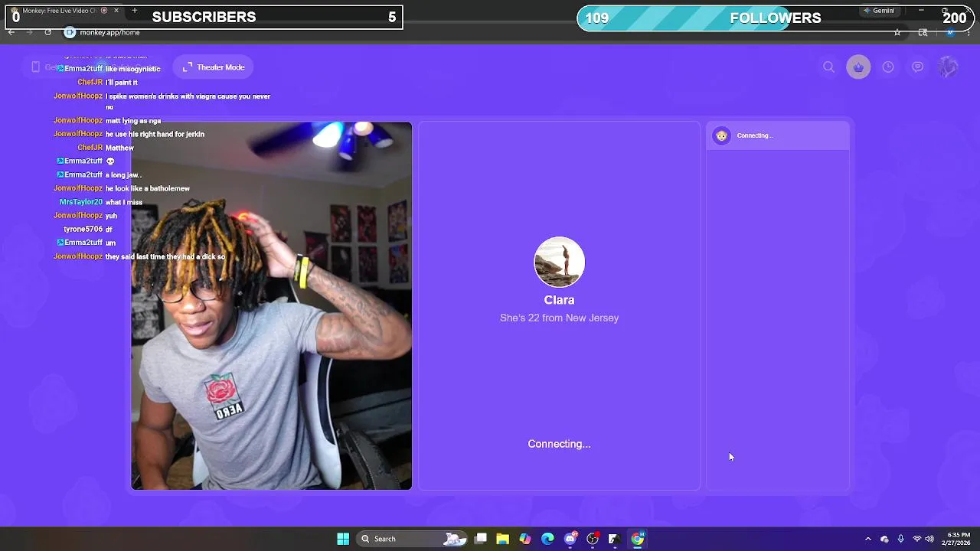Open Chrome three-dot menu
980x551 pixels.
pos(969,32)
